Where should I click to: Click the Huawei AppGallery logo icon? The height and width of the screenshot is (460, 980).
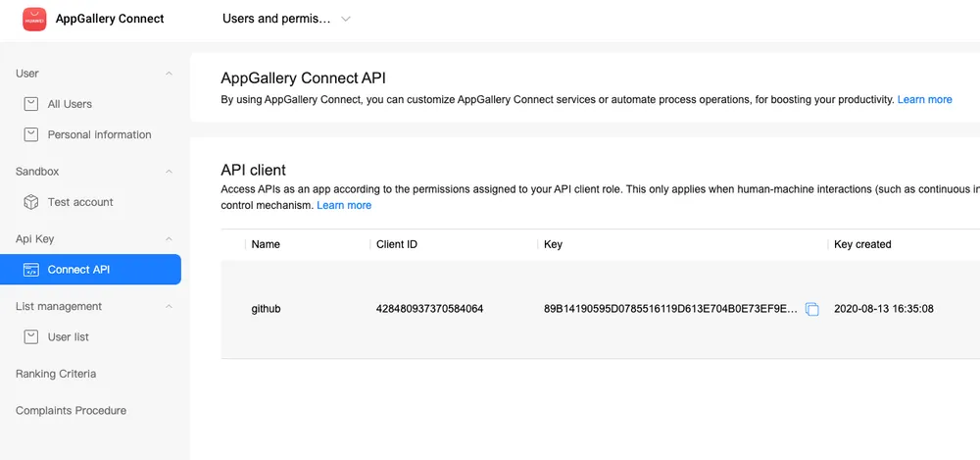(x=34, y=19)
